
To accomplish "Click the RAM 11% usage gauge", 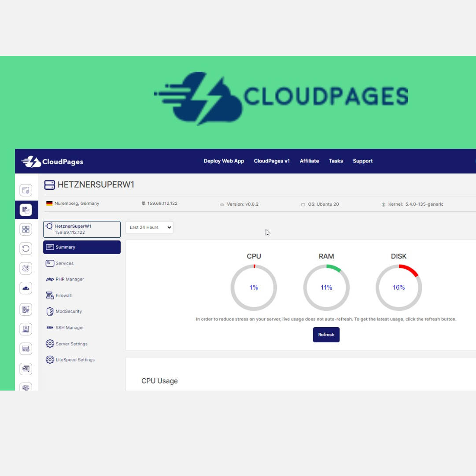I will click(326, 288).
